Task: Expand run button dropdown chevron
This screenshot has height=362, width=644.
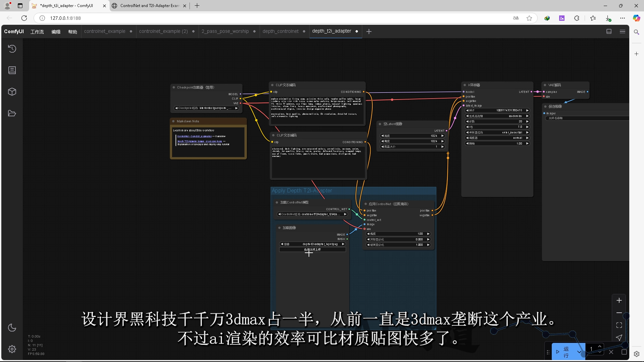Action: [x=579, y=352]
